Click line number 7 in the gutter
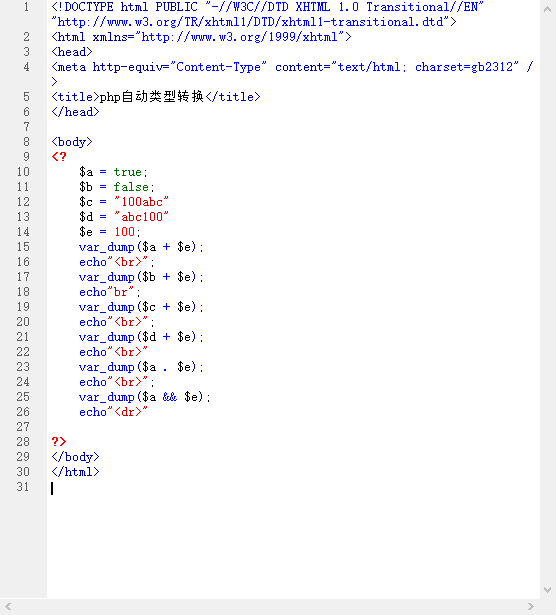 click(26, 127)
